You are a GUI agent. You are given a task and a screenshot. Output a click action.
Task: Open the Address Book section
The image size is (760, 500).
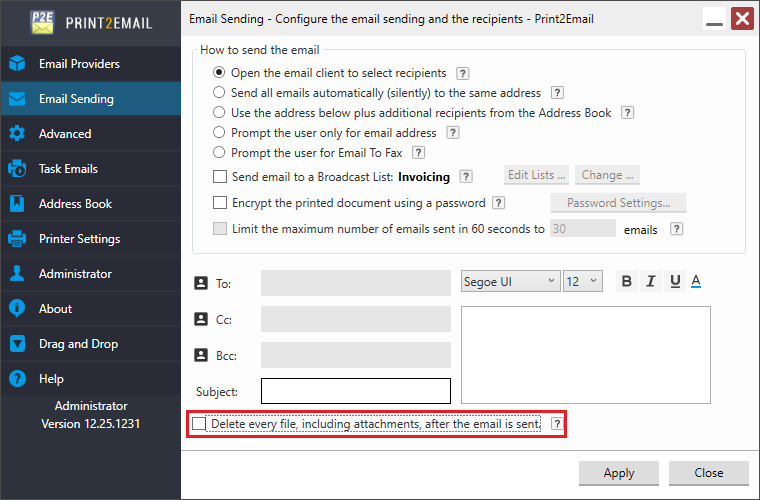75,204
